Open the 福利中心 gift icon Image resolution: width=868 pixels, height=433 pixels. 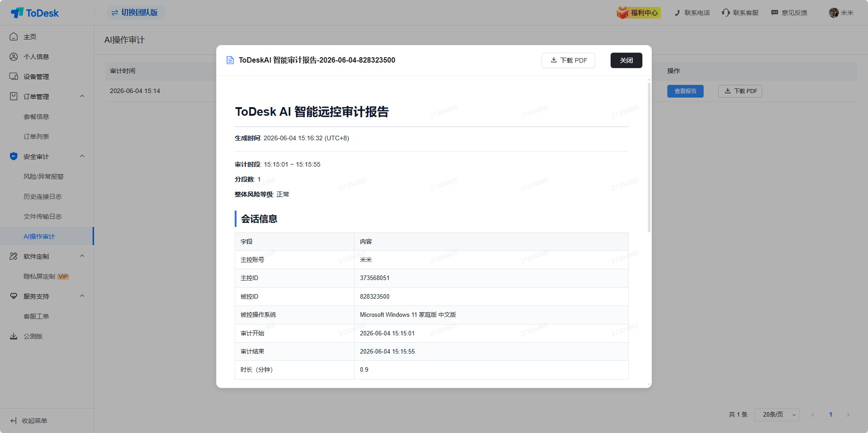pos(622,13)
